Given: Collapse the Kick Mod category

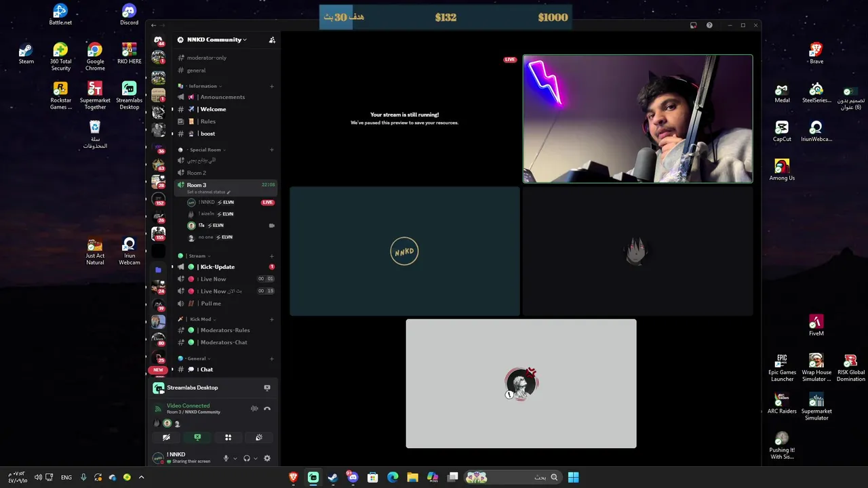Looking at the screenshot, I should 202,319.
